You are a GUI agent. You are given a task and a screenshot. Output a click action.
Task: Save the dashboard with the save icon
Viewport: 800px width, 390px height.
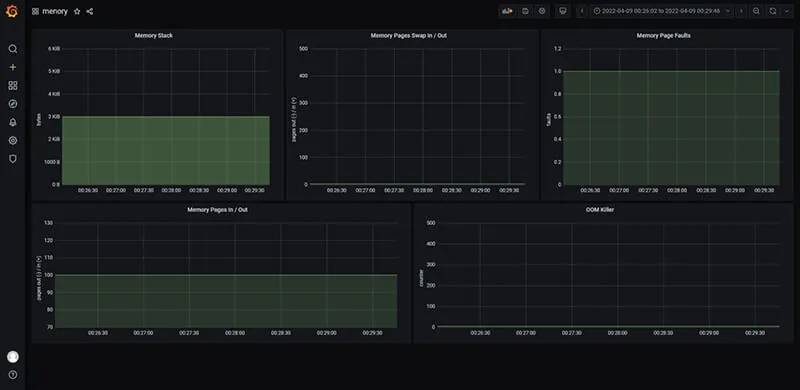click(525, 11)
